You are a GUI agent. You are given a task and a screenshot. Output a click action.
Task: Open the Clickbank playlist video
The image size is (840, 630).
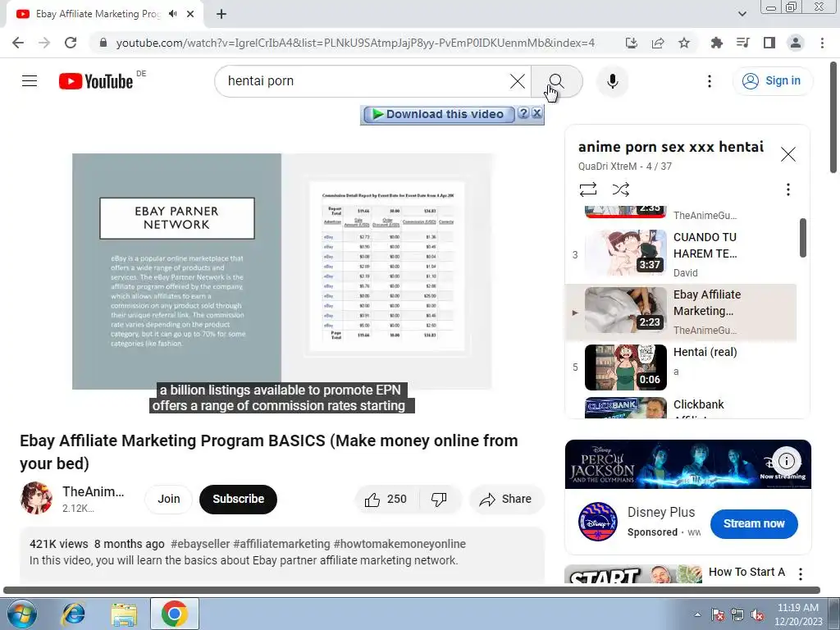(681, 408)
